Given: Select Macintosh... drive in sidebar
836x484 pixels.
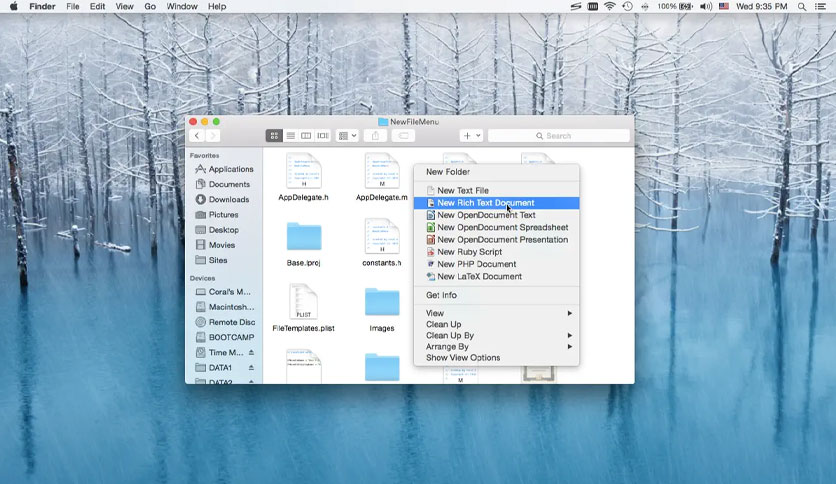Looking at the screenshot, I should coord(224,306).
